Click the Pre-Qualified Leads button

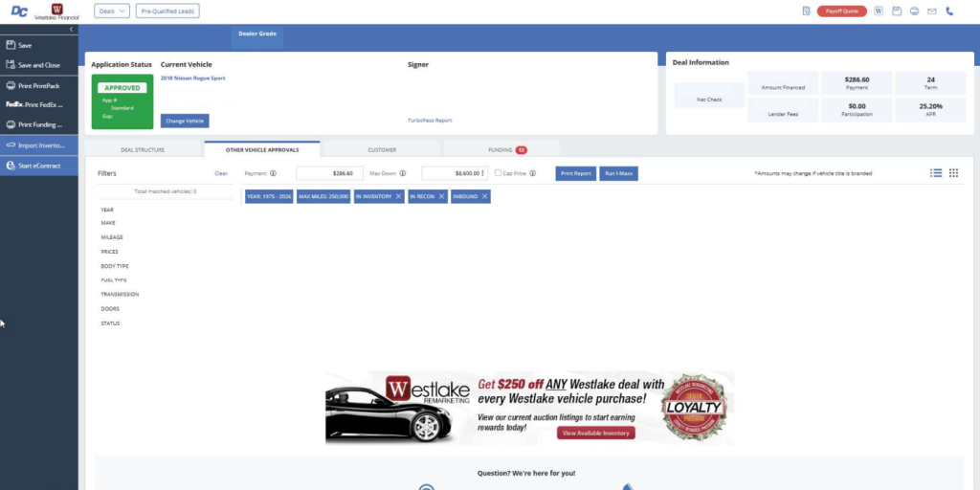(167, 11)
